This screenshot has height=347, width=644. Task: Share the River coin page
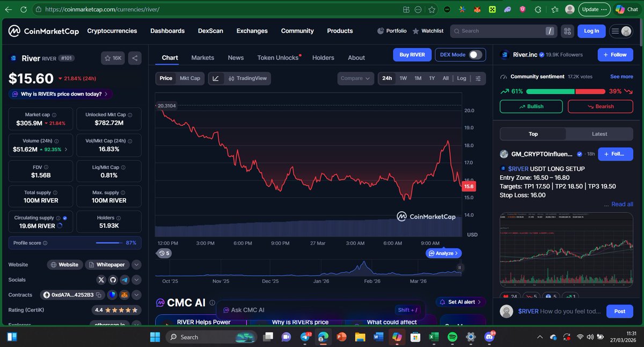(x=135, y=58)
